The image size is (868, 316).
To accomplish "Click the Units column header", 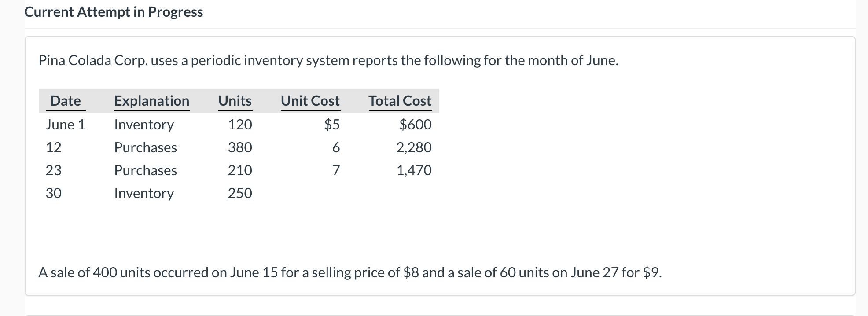I will (235, 101).
